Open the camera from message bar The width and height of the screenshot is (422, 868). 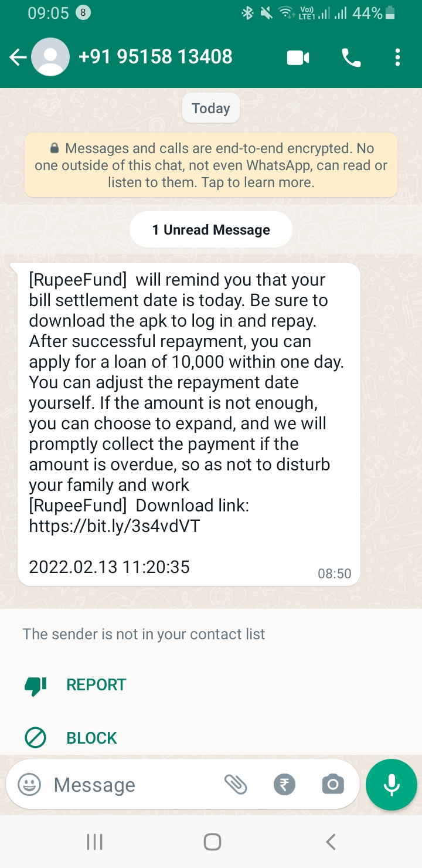[333, 785]
